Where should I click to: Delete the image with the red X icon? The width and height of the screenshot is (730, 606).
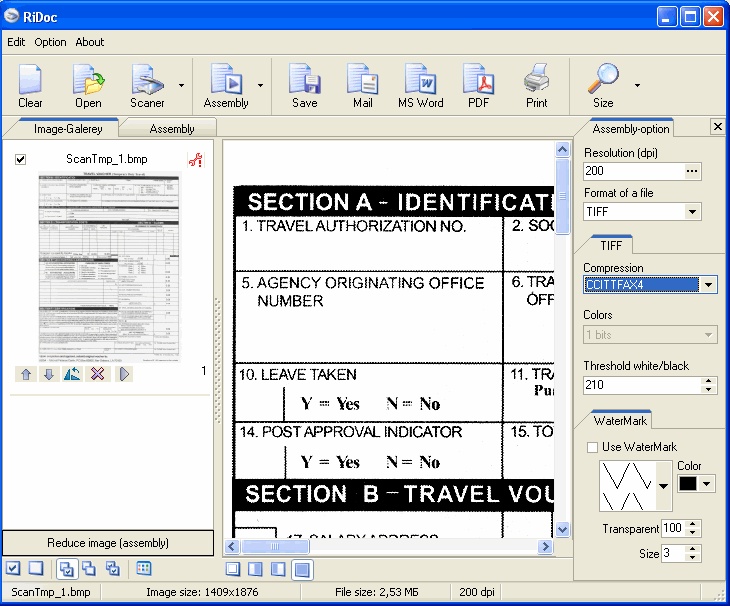pyautogui.click(x=98, y=374)
